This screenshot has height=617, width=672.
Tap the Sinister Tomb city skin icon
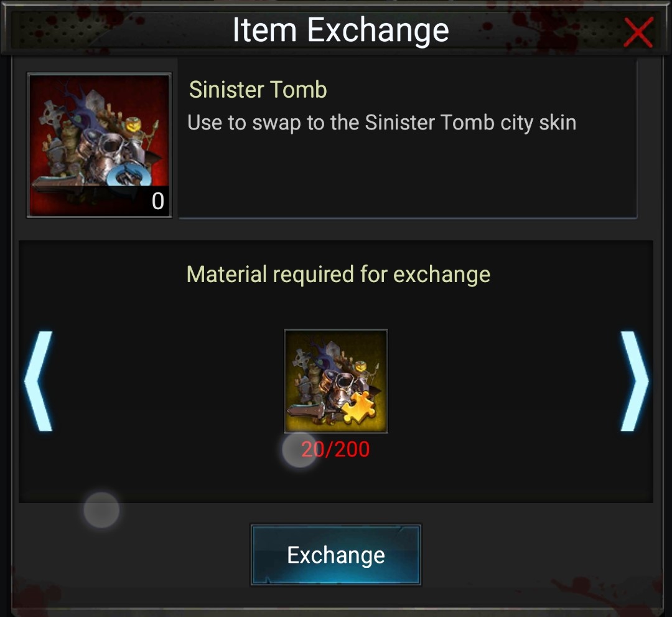(100, 145)
